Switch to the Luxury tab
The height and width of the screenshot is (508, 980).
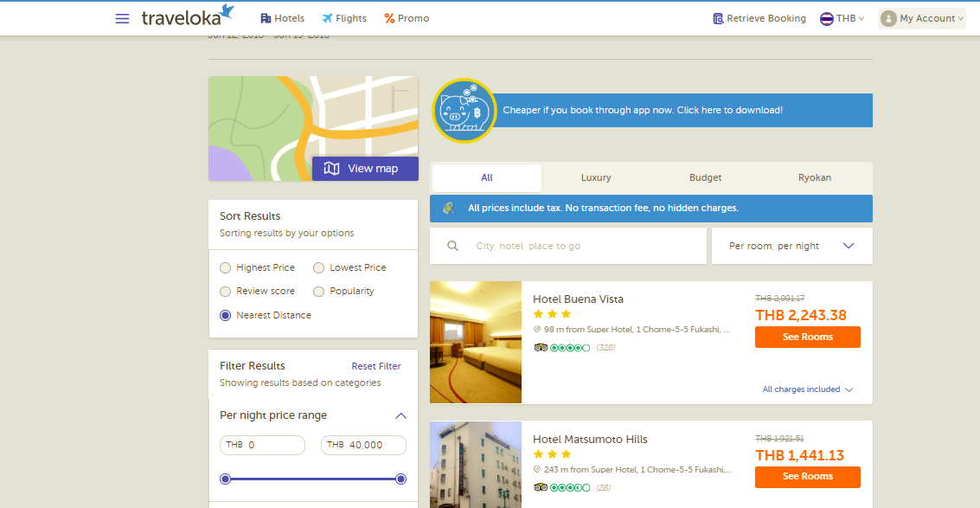pos(596,177)
